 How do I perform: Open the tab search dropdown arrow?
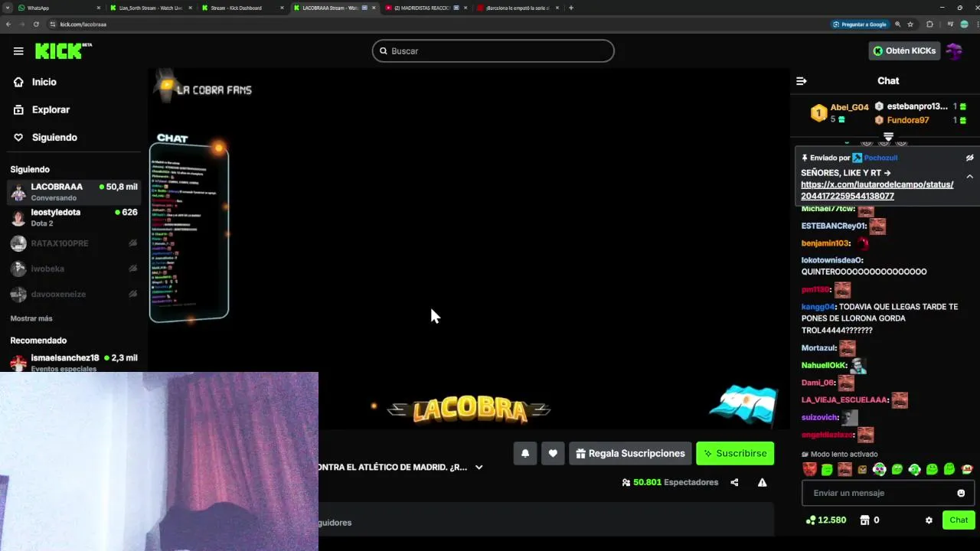[x=8, y=8]
